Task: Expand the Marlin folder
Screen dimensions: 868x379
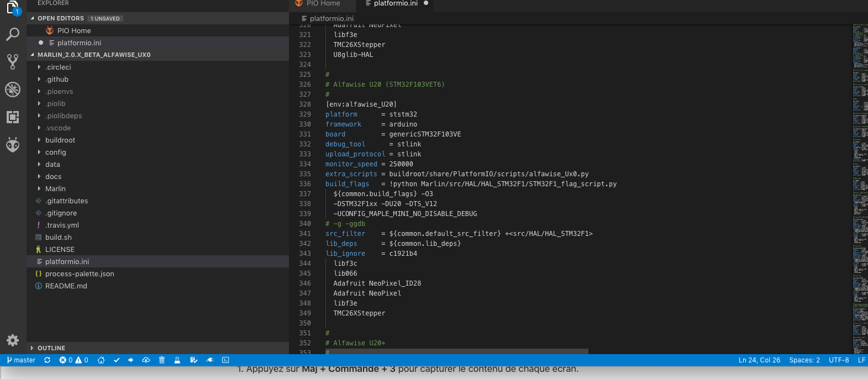Action: click(x=55, y=189)
